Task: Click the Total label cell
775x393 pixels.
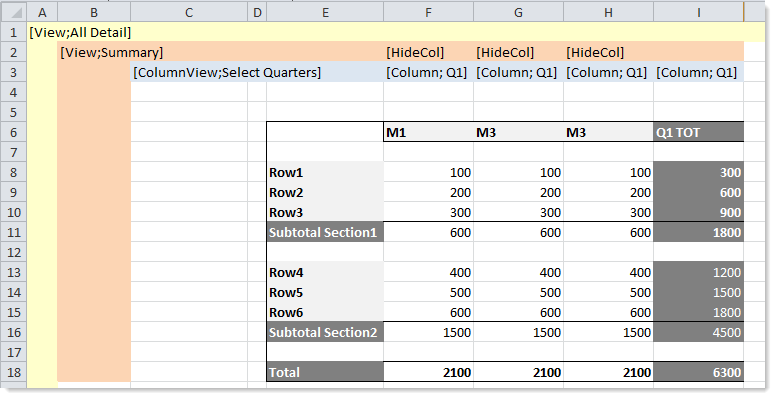Action: (x=325, y=372)
